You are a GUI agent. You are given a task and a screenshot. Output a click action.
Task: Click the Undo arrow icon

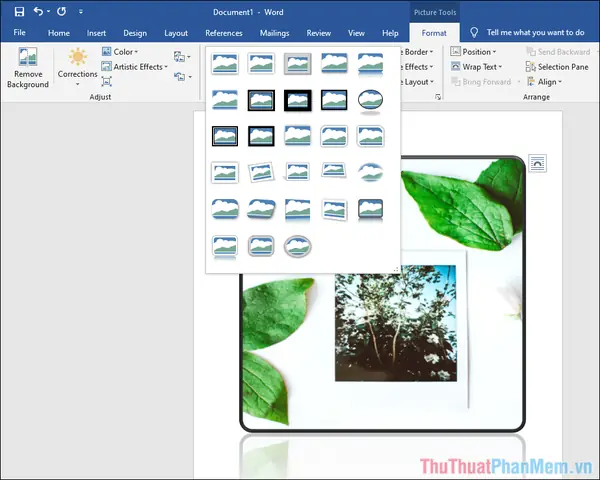[38, 11]
